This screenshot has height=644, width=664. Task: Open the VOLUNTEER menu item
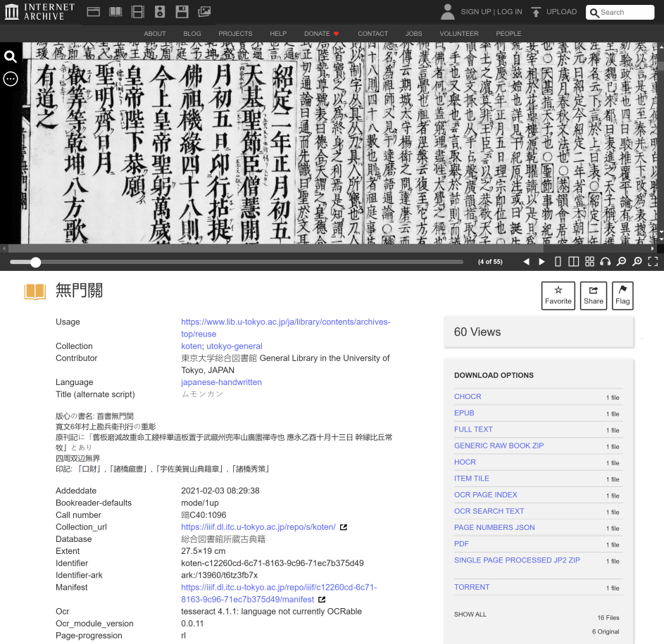coord(458,33)
